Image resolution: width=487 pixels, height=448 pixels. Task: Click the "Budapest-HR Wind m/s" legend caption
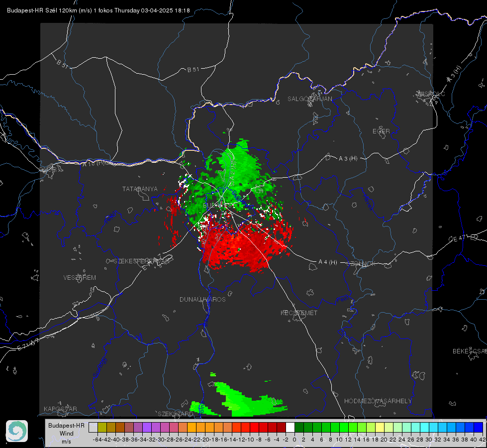(x=66, y=434)
